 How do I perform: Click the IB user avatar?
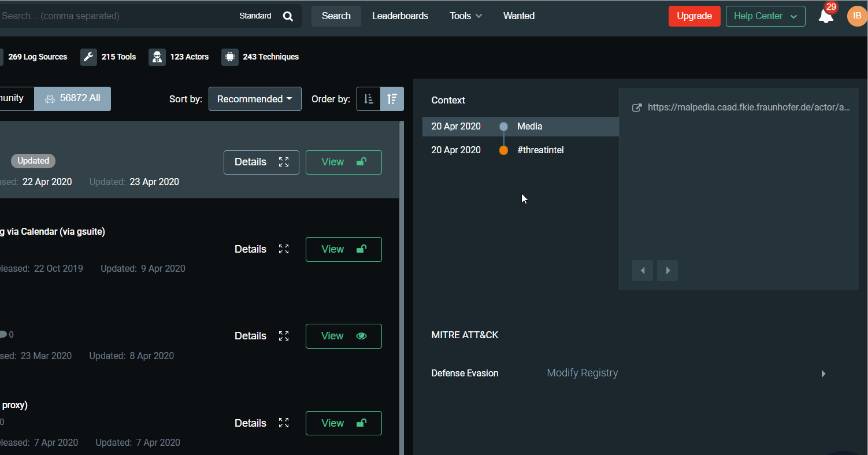(x=856, y=16)
